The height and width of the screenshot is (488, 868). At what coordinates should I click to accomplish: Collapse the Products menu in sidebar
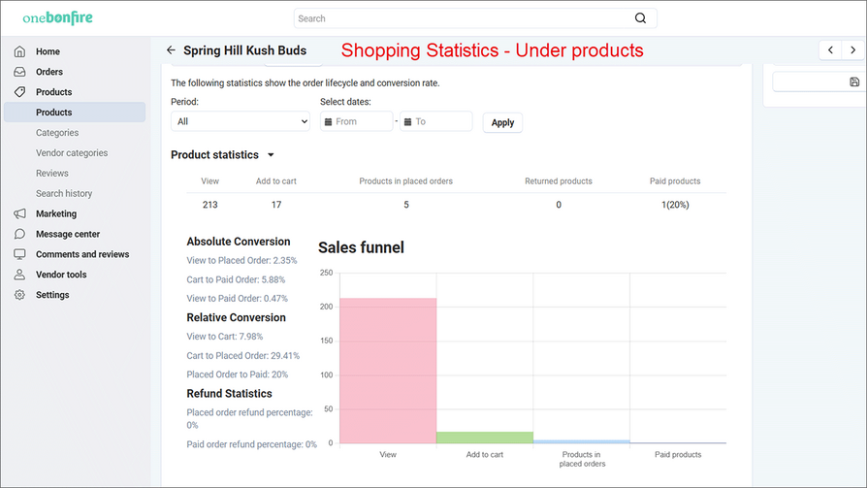click(53, 92)
